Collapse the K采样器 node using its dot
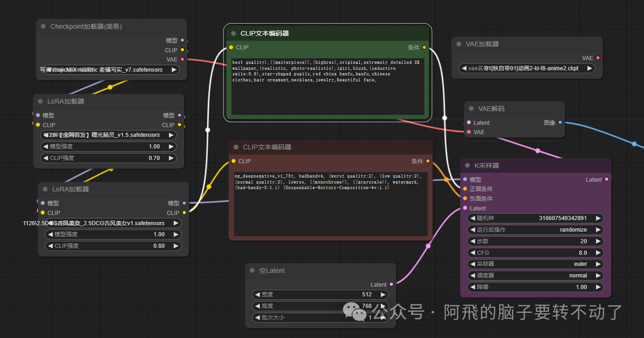The height and width of the screenshot is (338, 644). [x=467, y=165]
